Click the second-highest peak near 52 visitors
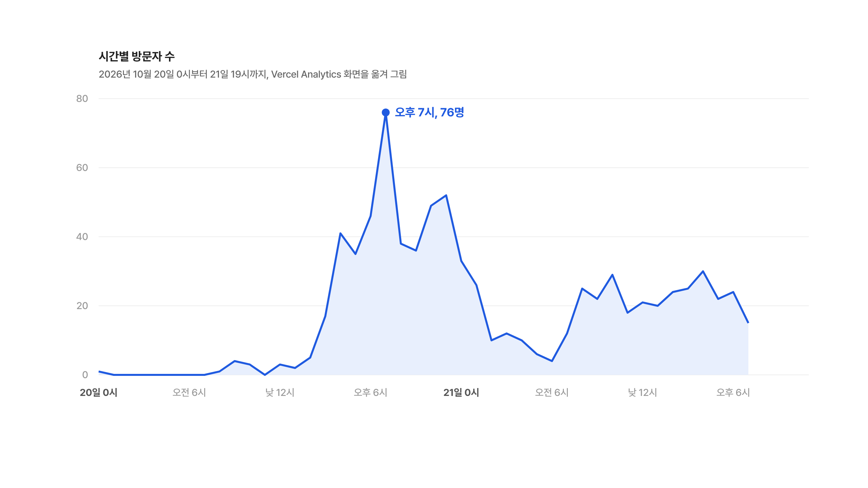Image resolution: width=868 pixels, height=488 pixels. [x=446, y=195]
